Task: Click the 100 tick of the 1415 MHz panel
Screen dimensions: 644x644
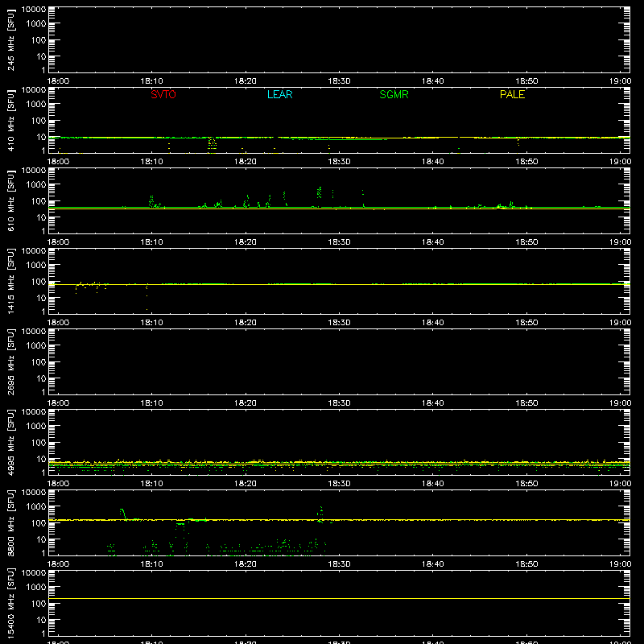Action: click(39, 282)
